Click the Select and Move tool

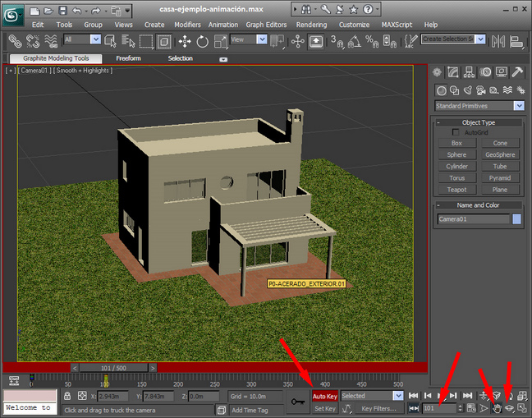point(182,40)
